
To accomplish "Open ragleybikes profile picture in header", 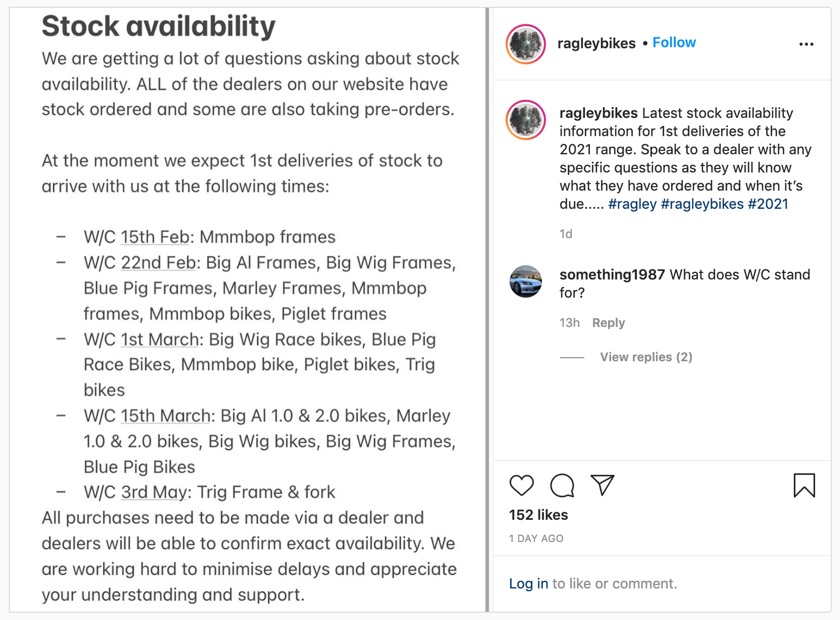I will (x=526, y=44).
